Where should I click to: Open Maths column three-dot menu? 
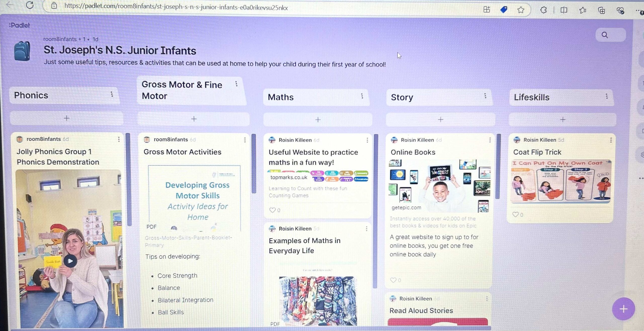coord(362,96)
